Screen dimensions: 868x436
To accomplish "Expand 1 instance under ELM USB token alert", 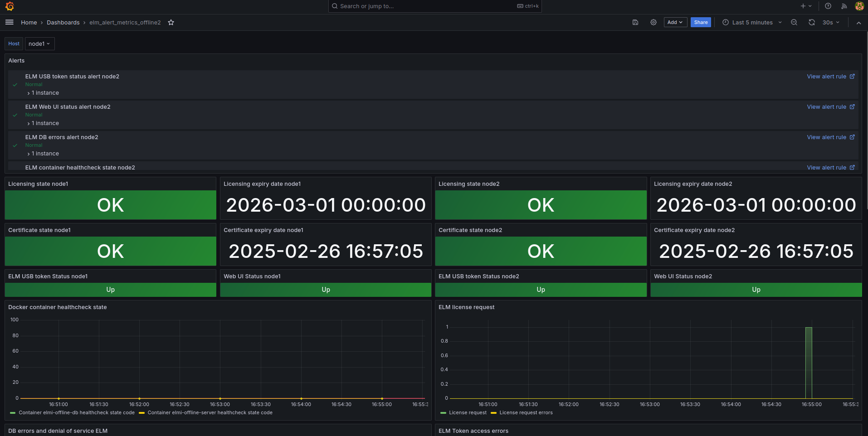I will 44,93.
